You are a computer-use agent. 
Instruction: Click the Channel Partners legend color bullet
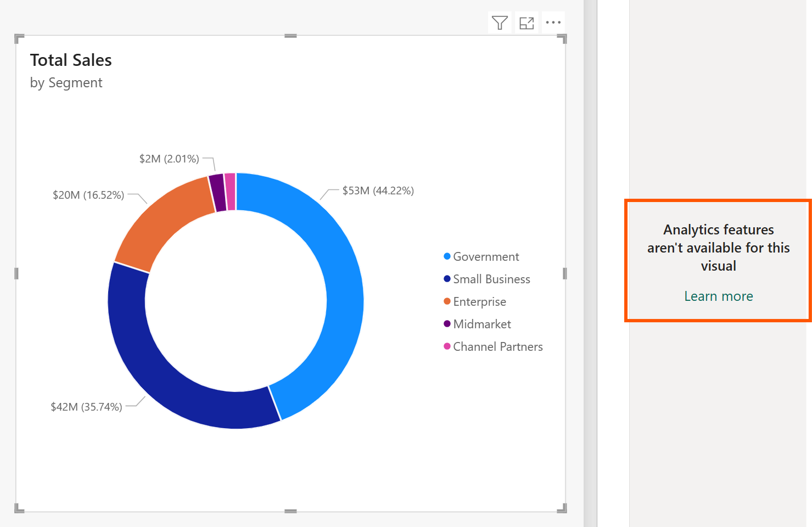(x=446, y=346)
